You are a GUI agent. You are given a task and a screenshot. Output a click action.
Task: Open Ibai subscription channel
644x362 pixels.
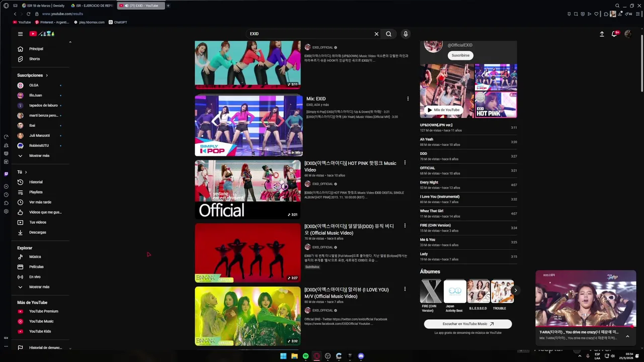40,126
